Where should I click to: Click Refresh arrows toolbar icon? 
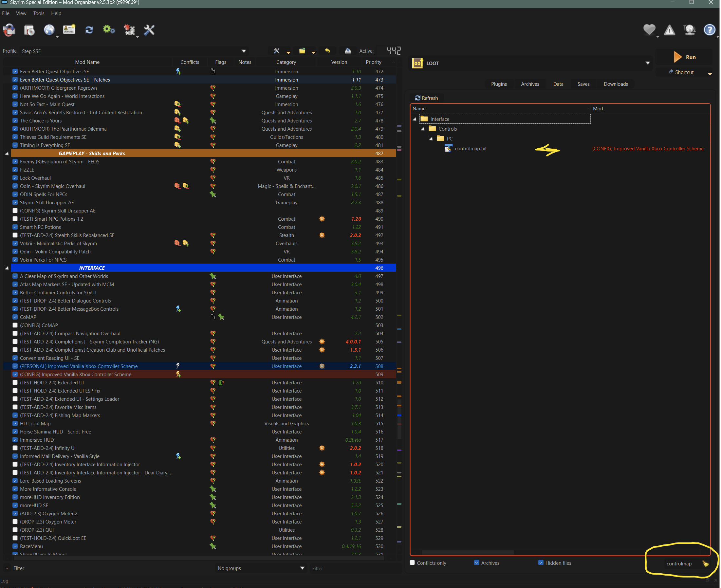click(89, 30)
